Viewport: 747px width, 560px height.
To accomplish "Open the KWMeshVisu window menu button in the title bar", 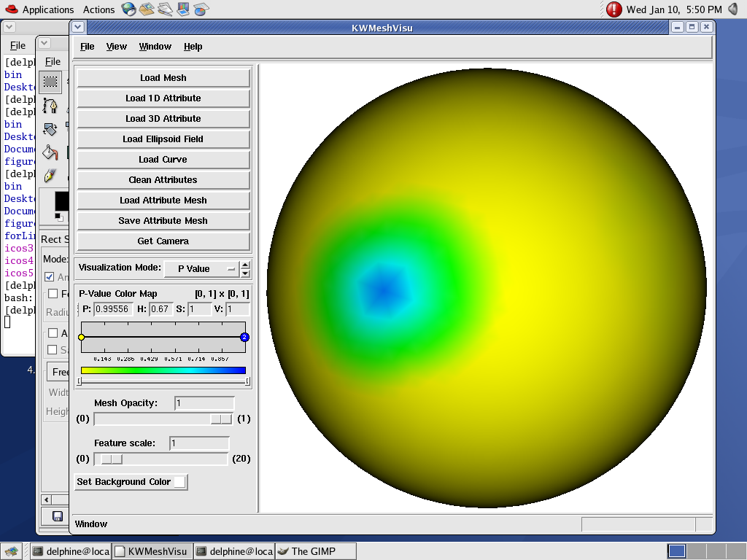I will point(78,27).
